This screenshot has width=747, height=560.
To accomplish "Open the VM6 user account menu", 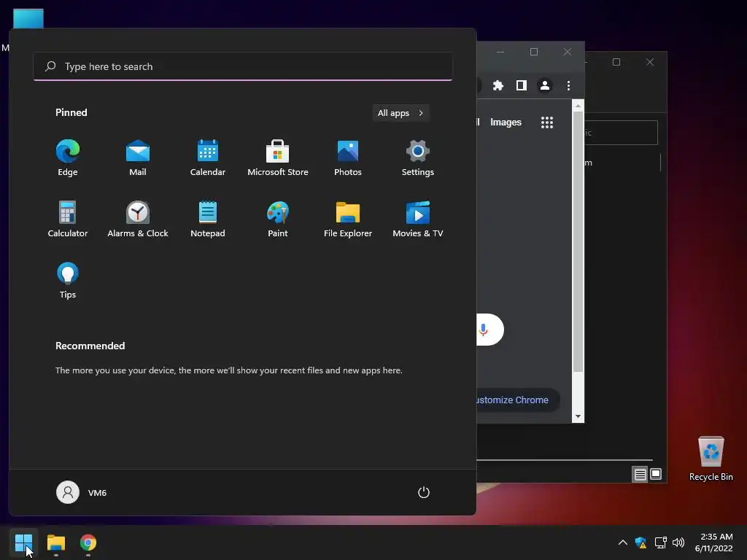I will click(x=82, y=492).
